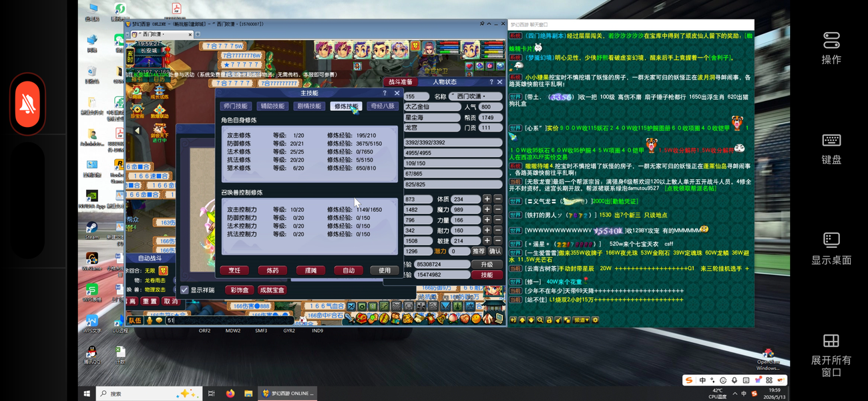Click the taskbar search box

pyautogui.click(x=150, y=394)
